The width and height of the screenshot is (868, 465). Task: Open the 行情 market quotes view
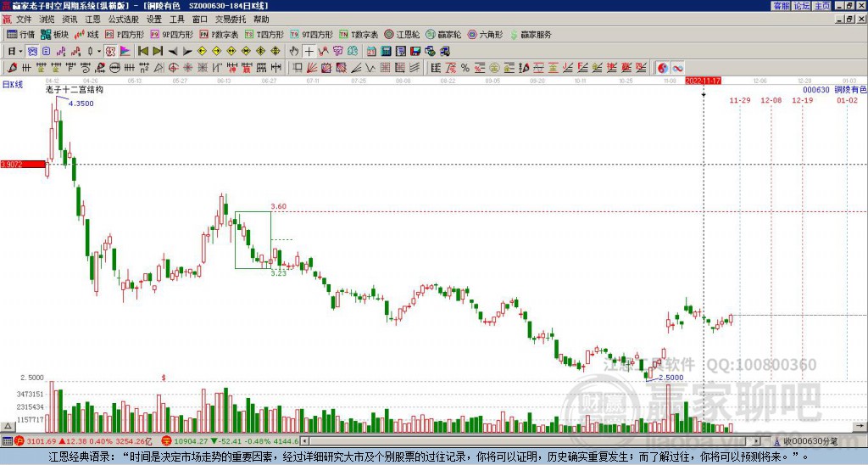21,35
